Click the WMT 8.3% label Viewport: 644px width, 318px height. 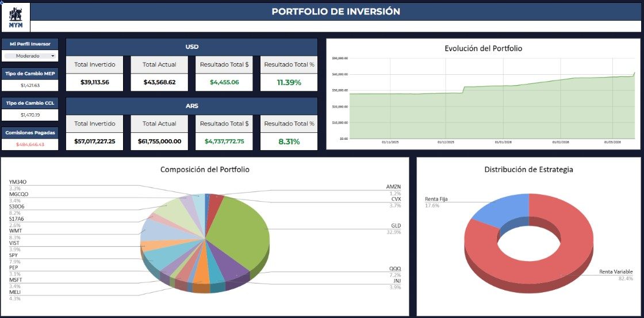coord(15,234)
